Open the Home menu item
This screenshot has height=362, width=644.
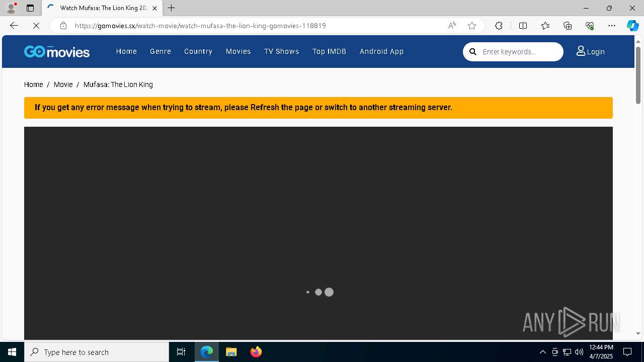[126, 51]
